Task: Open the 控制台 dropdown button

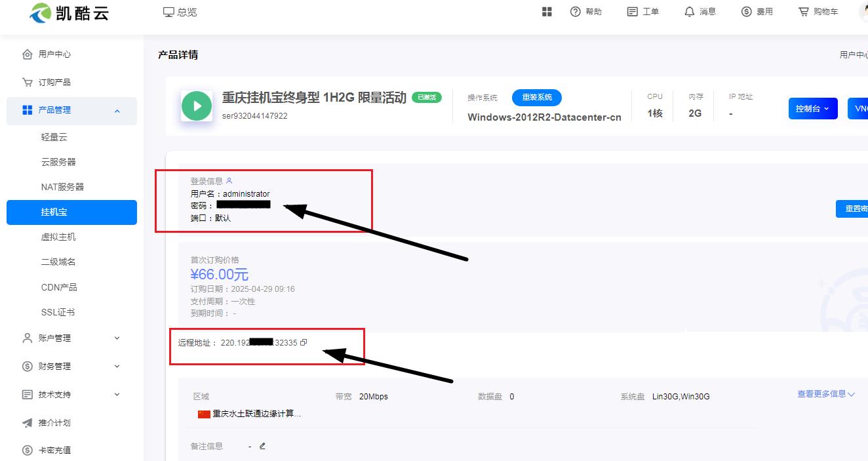Action: 813,109
